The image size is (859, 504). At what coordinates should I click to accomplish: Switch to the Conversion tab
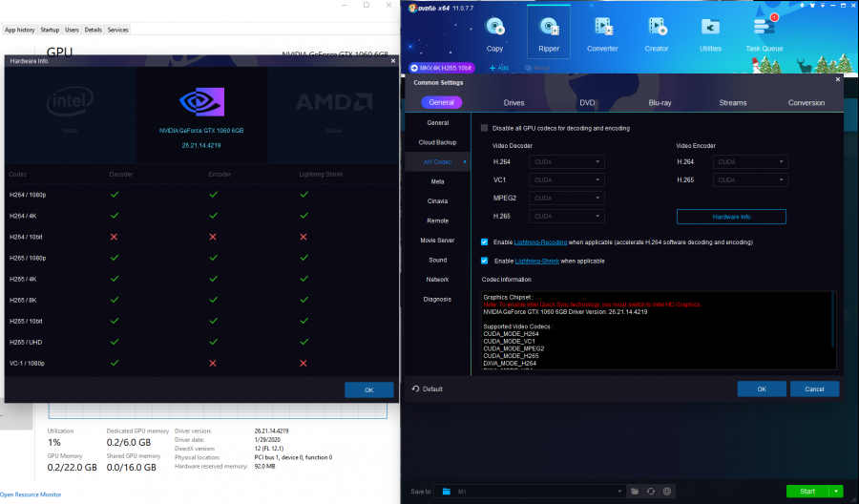(806, 102)
